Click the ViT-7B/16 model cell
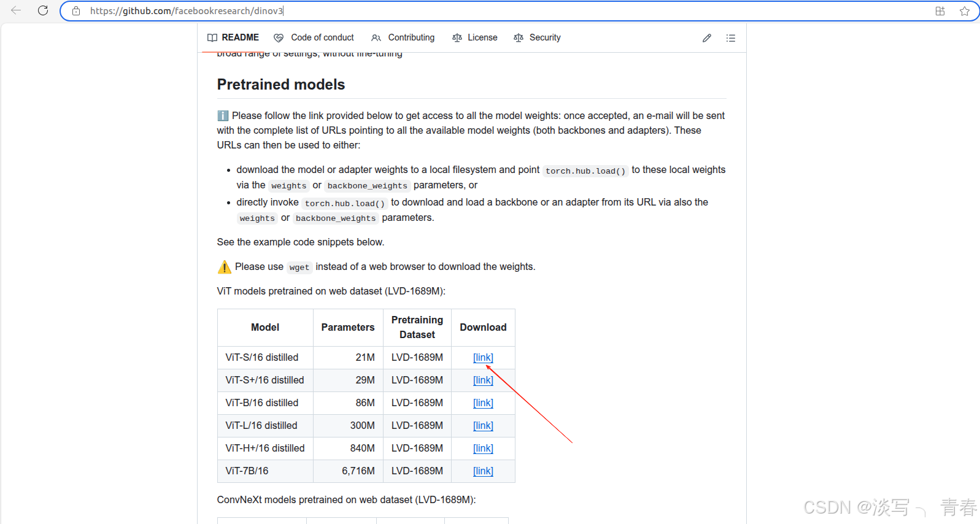Image resolution: width=980 pixels, height=524 pixels. (265, 471)
